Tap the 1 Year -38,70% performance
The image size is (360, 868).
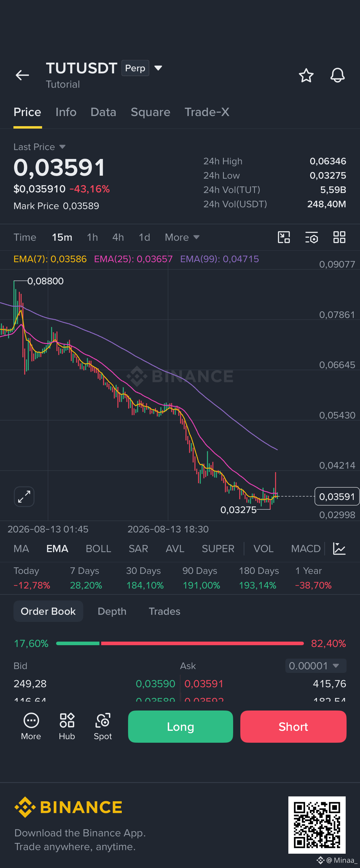coord(313,578)
